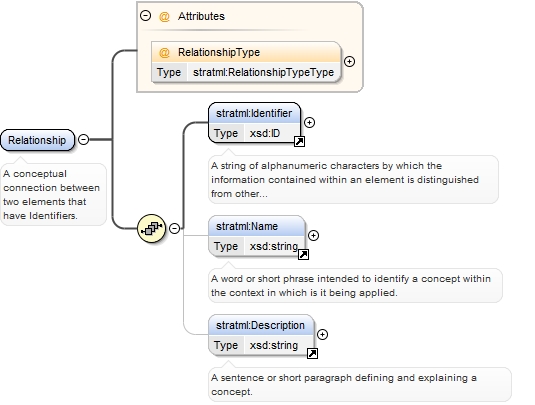The width and height of the screenshot is (535, 405).
Task: Click the stratml:RelationshipTypeType type value
Action: (263, 72)
